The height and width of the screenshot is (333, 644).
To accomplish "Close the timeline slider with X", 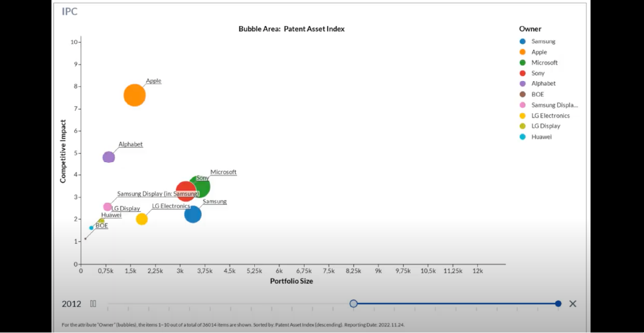I will [x=572, y=304].
